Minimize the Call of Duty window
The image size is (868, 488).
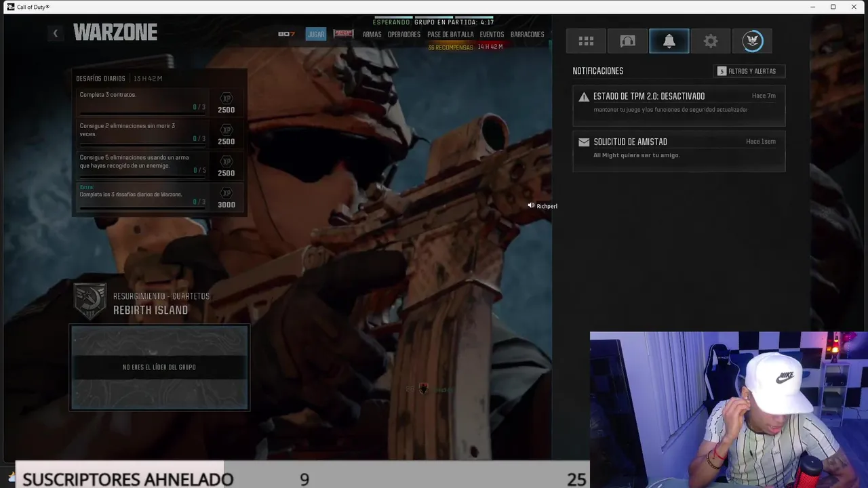[812, 7]
